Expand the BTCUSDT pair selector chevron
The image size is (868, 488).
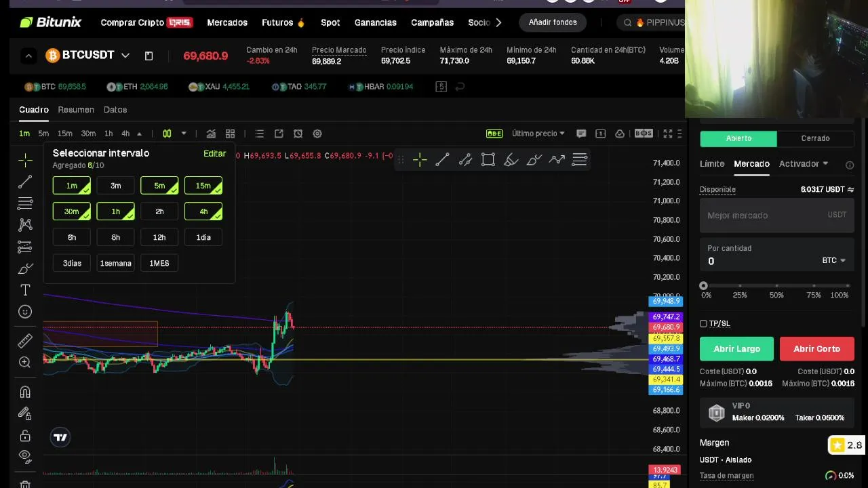125,56
